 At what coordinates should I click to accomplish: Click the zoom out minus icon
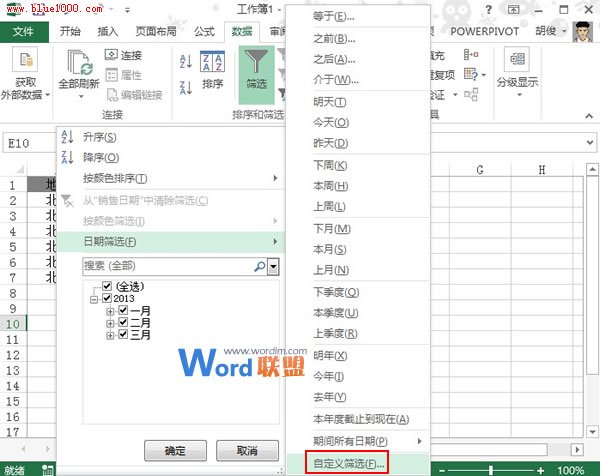(442, 470)
